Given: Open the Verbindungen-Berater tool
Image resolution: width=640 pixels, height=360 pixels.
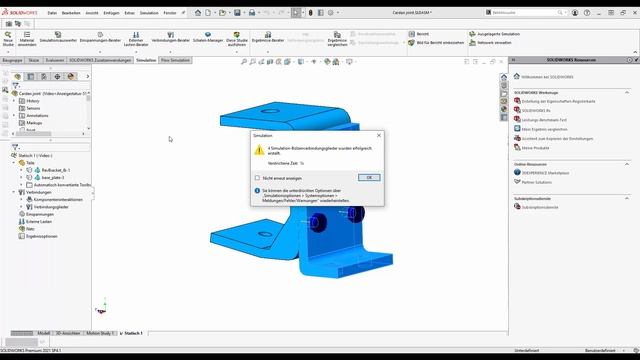Looking at the screenshot, I should click(171, 37).
